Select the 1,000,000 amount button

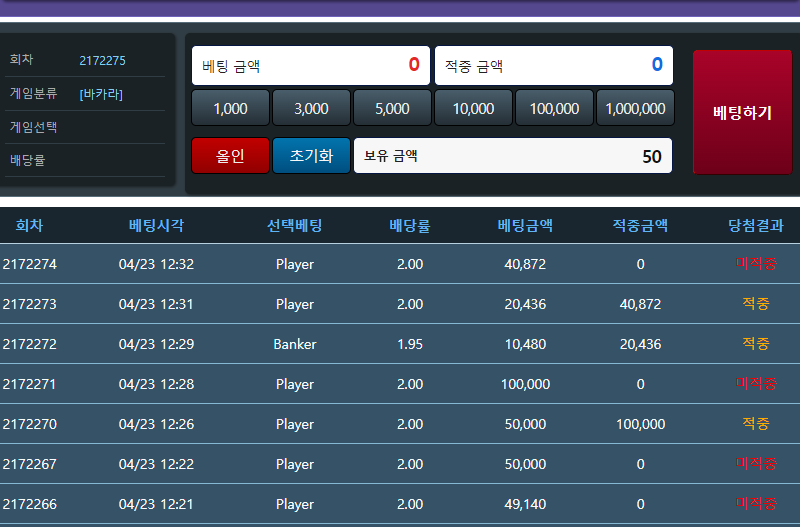coord(635,108)
